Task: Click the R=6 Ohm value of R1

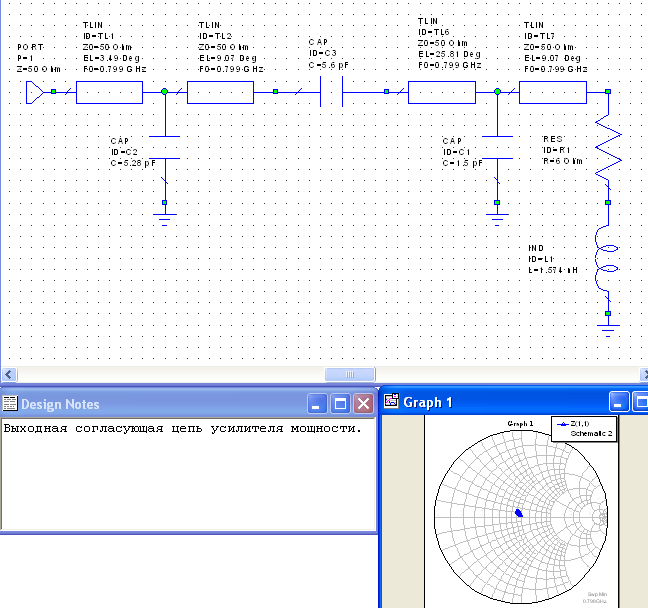Action: click(x=562, y=161)
